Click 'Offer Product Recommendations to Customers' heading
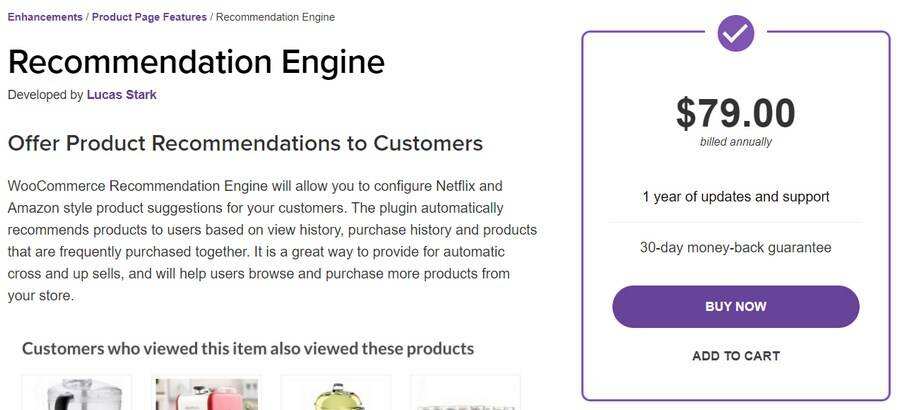Screen dimensions: 900x410 [x=245, y=143]
